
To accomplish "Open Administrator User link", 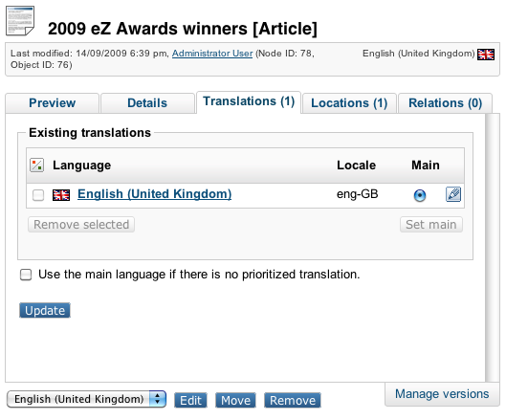I will [x=212, y=54].
